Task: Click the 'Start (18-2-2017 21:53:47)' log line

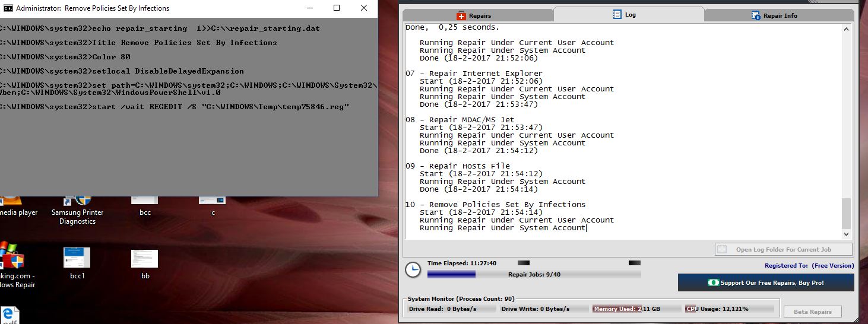Action: pos(481,128)
